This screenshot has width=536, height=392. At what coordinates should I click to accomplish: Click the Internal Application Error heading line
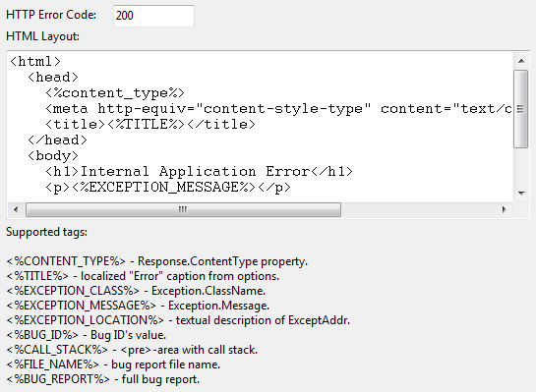point(199,171)
